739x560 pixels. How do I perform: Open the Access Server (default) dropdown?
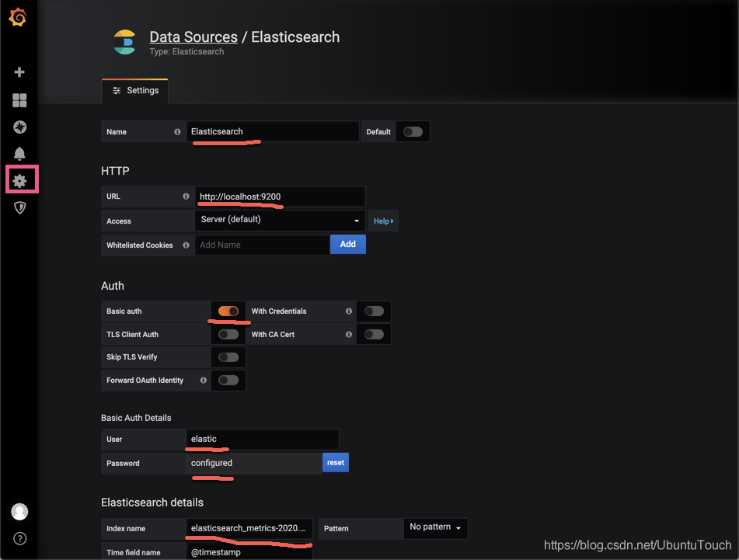point(280,220)
